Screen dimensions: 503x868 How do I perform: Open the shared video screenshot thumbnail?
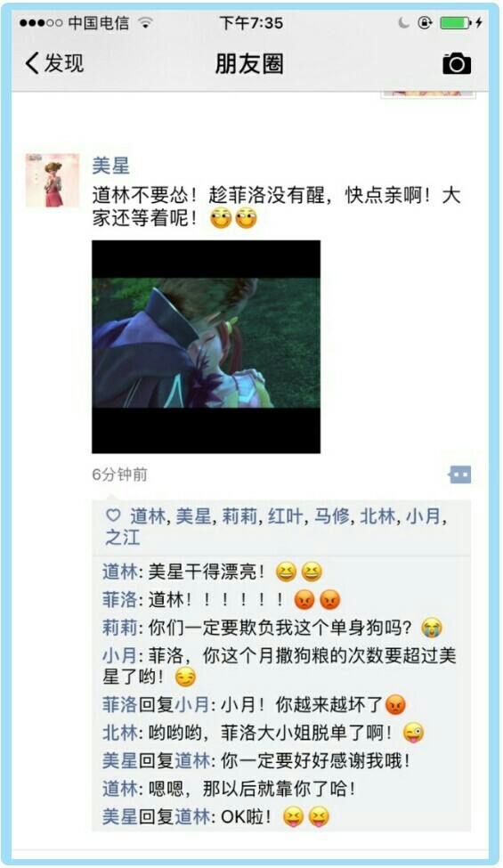(x=206, y=346)
